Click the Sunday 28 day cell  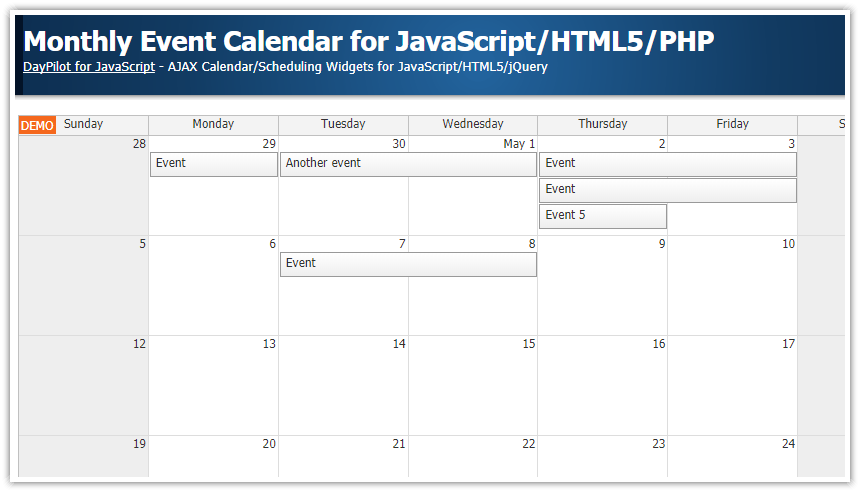pos(84,190)
